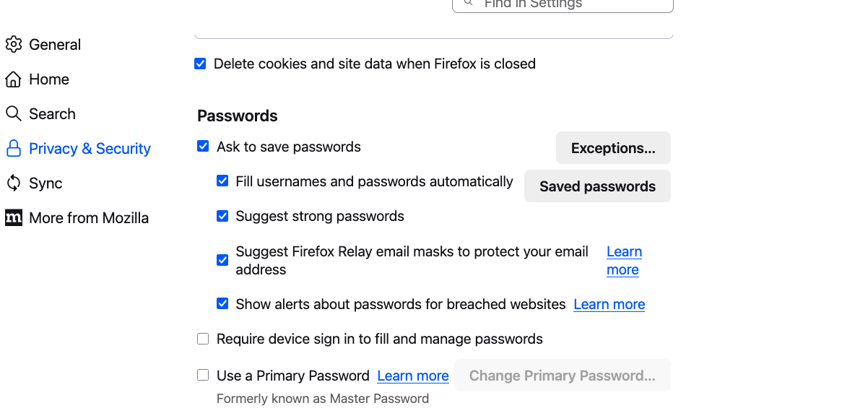
Task: Toggle Firefox Relay email masks checkbox
Action: tap(222, 260)
